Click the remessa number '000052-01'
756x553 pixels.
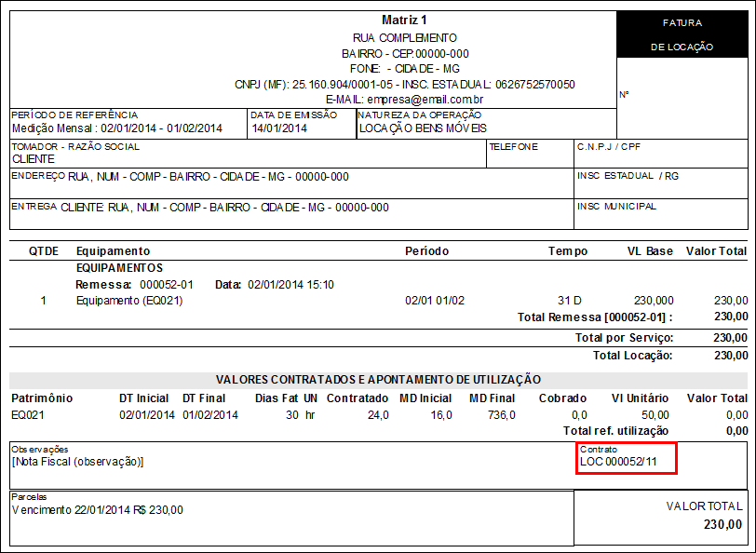167,285
